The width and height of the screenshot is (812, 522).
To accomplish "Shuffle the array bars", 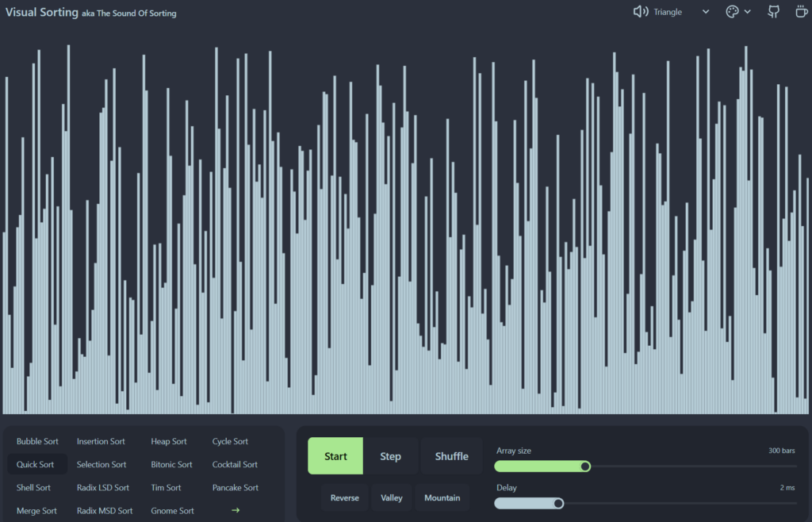I will pyautogui.click(x=451, y=456).
